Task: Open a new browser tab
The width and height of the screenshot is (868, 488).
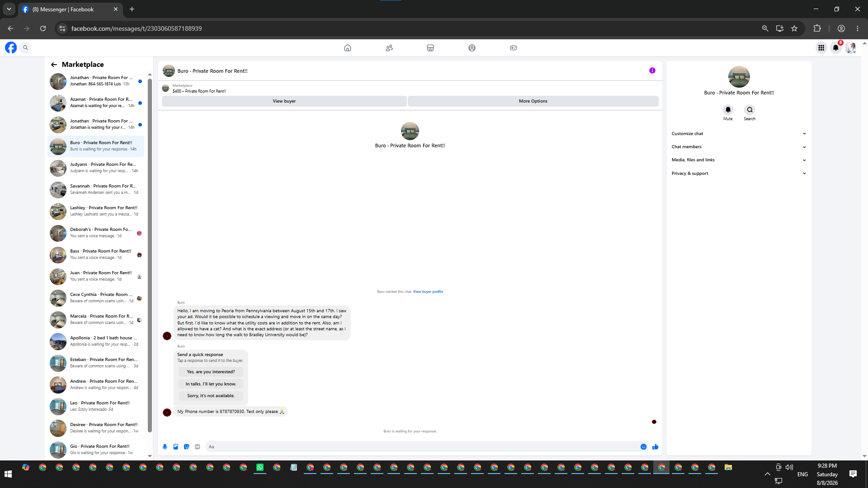Action: 132,9
